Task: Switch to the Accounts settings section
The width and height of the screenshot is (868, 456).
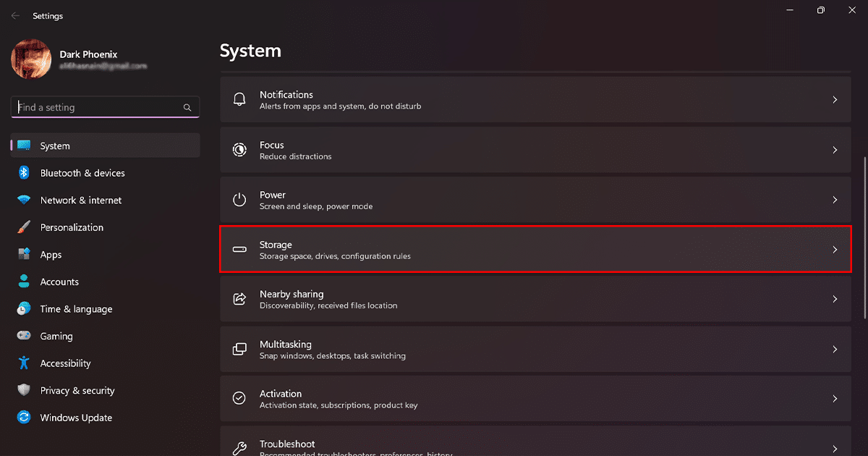Action: point(59,282)
